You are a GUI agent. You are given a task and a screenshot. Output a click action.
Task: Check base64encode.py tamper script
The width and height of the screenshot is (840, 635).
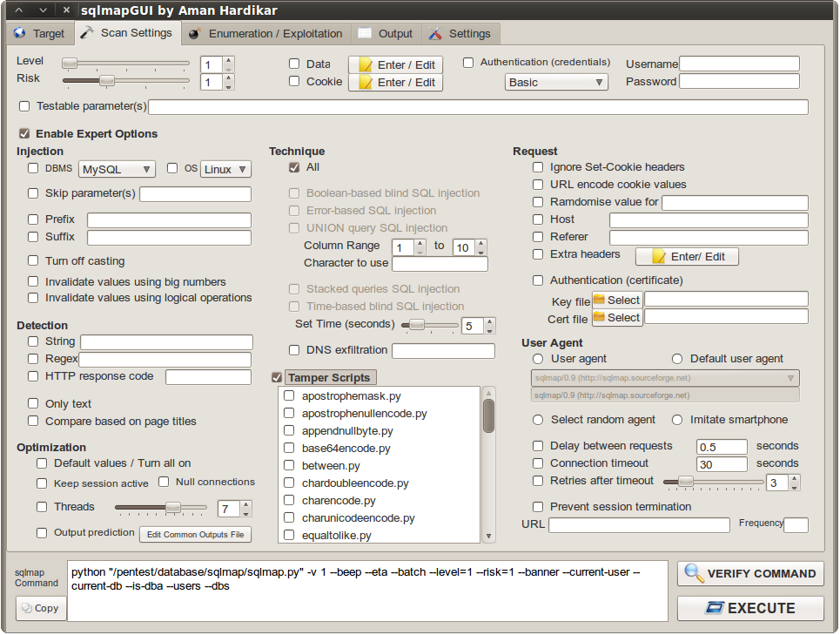(289, 448)
